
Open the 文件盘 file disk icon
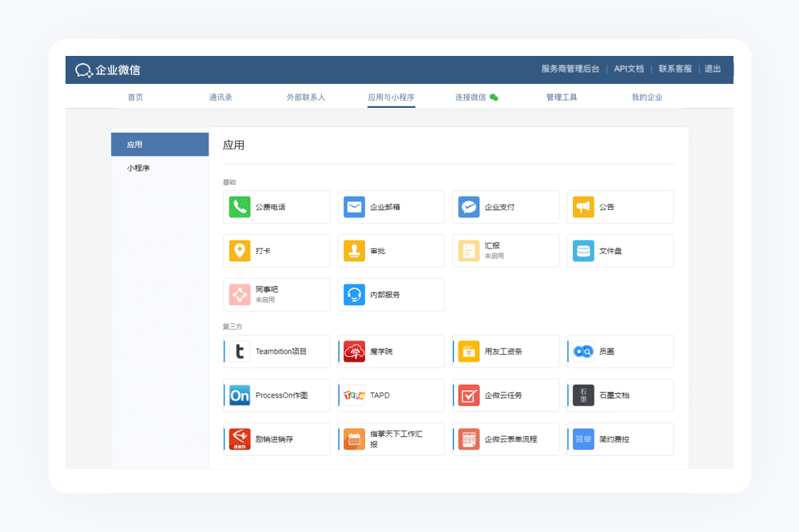[x=583, y=251]
